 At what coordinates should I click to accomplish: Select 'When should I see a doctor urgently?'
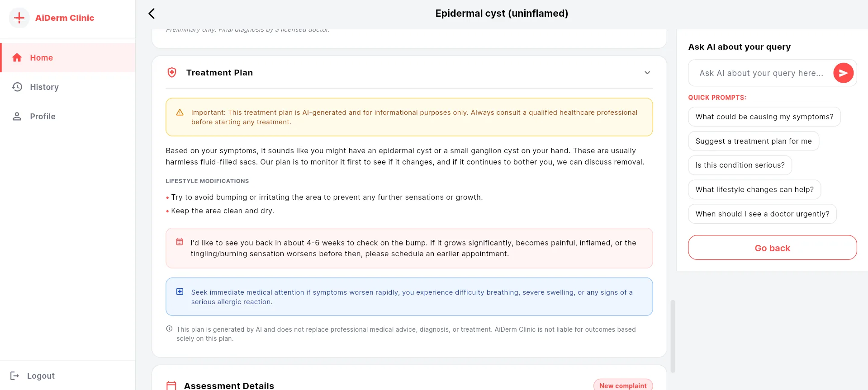(762, 214)
